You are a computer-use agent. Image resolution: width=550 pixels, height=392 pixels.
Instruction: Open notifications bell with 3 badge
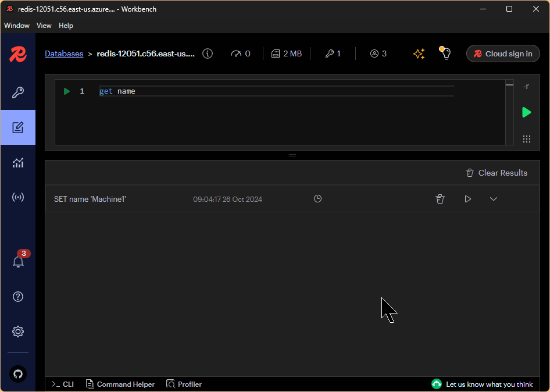pos(19,261)
